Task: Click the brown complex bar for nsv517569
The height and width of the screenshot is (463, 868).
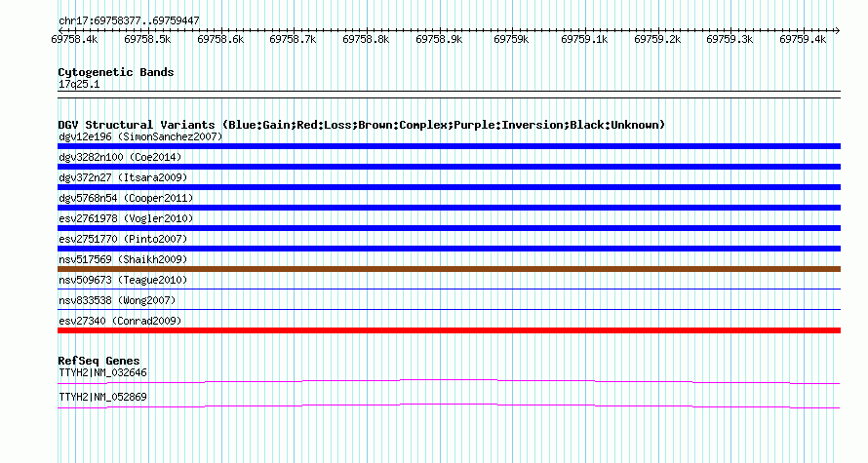Action: click(449, 269)
